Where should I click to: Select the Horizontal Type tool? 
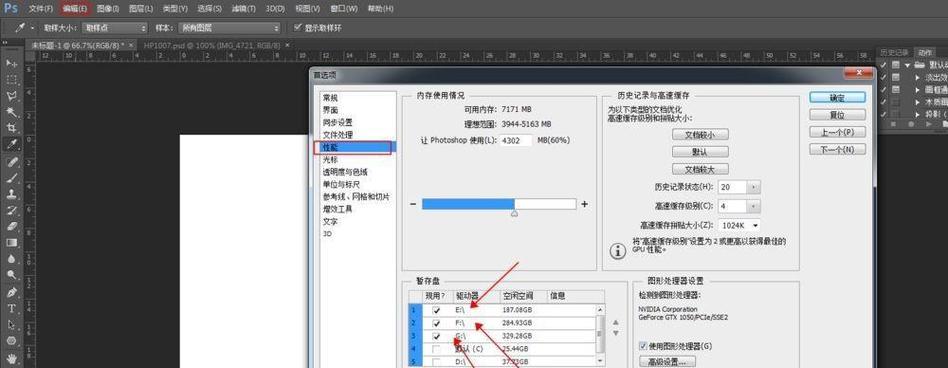pos(11,308)
